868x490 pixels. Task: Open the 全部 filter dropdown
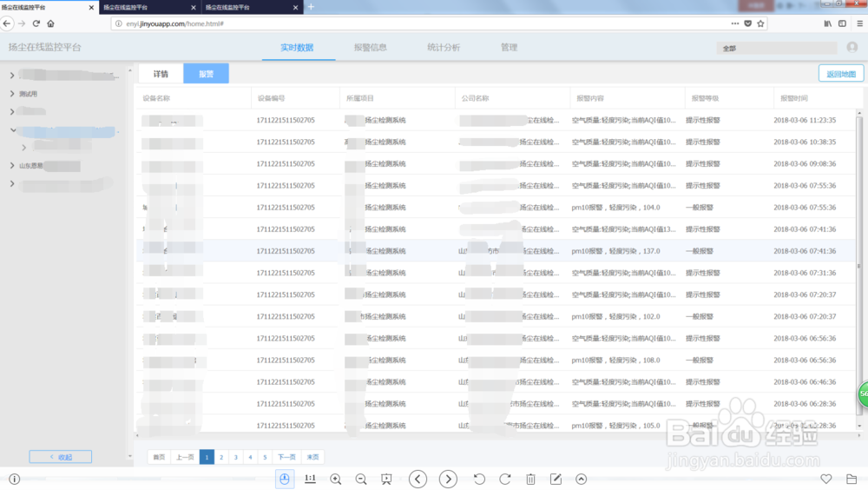click(777, 49)
